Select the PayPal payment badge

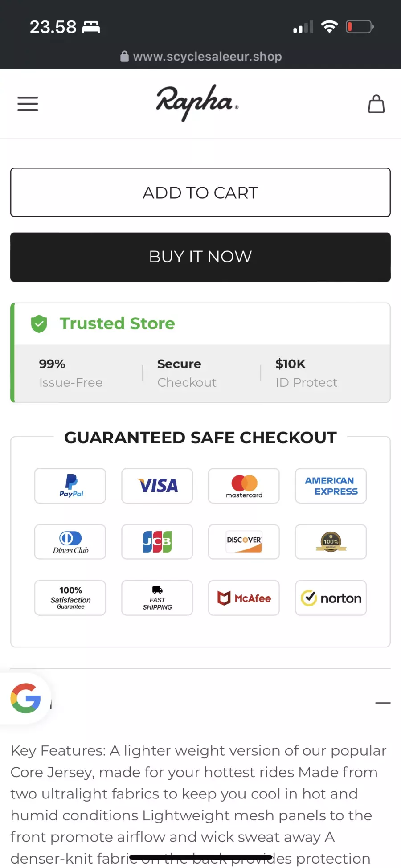click(70, 486)
